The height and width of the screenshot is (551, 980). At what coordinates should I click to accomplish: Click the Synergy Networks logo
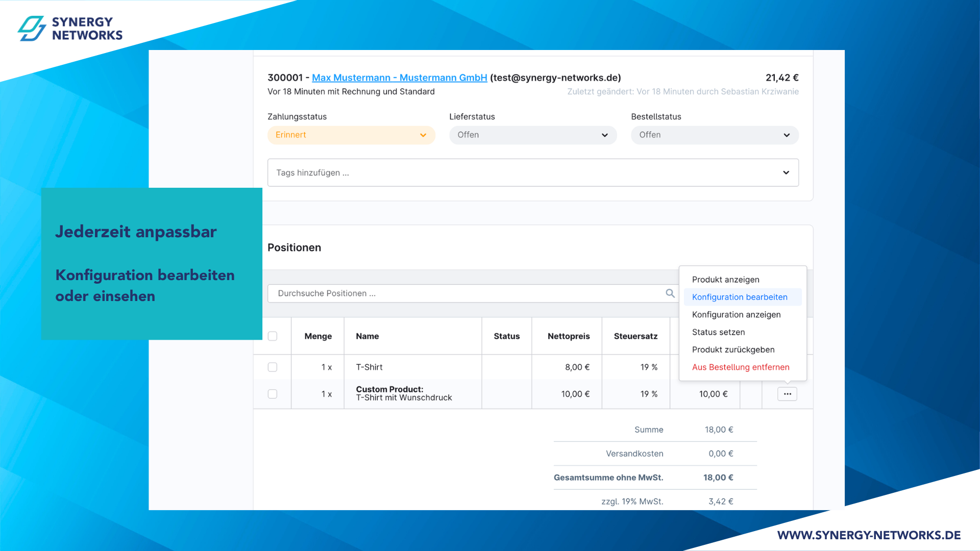pyautogui.click(x=70, y=29)
